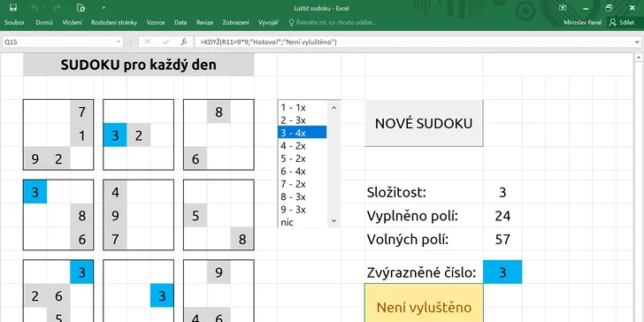
Task: Expand the formula bar chevron
Action: click(637, 42)
